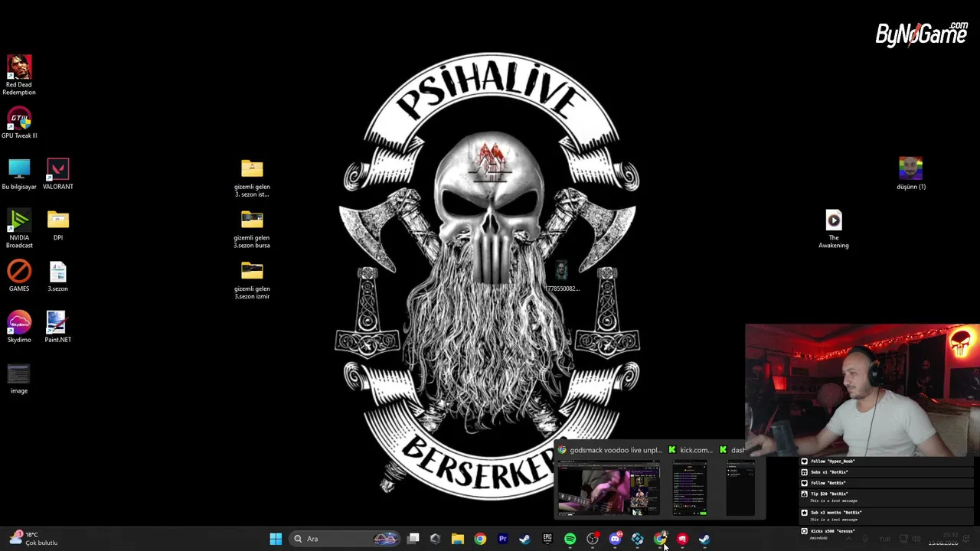Select the Bu bilgisayar desktop icon
This screenshot has width=980, height=551.
[19, 174]
